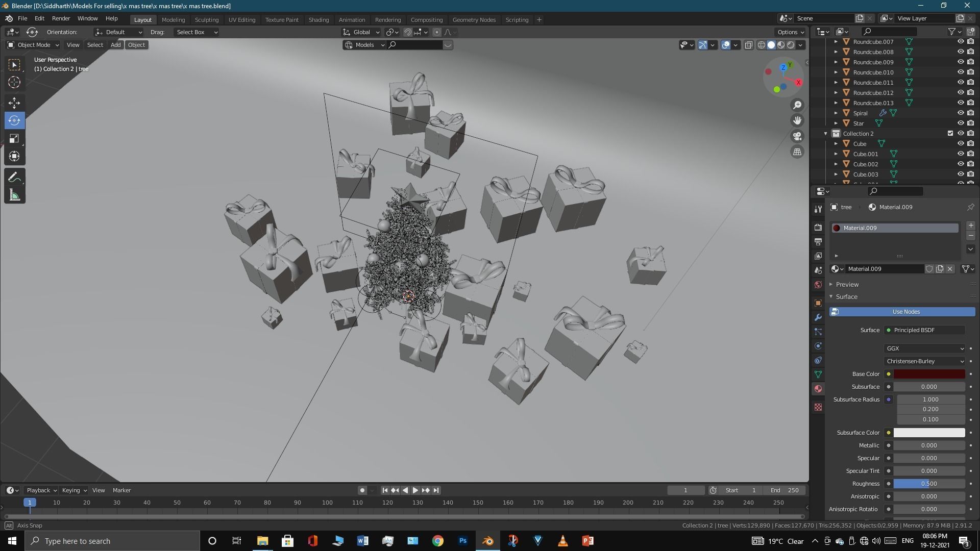Add a new material slot with plus
The width and height of the screenshot is (980, 551).
point(970,226)
